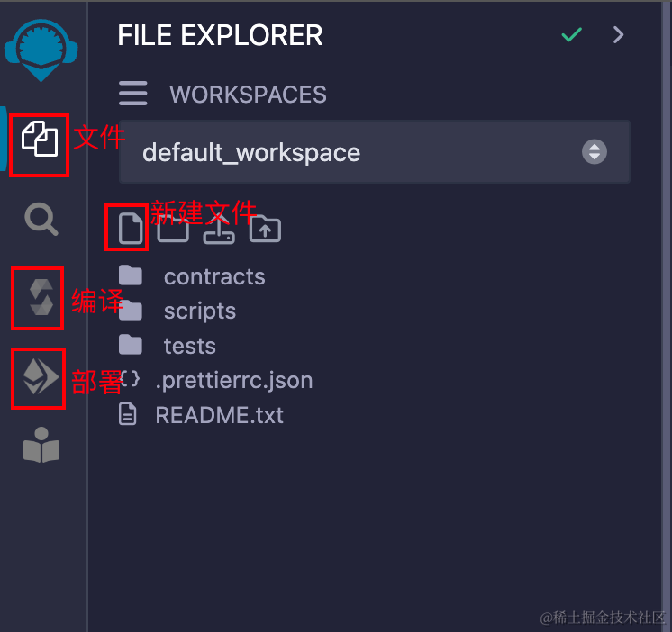Upload folder icon in explorer toolbar
672x632 pixels.
click(x=265, y=229)
